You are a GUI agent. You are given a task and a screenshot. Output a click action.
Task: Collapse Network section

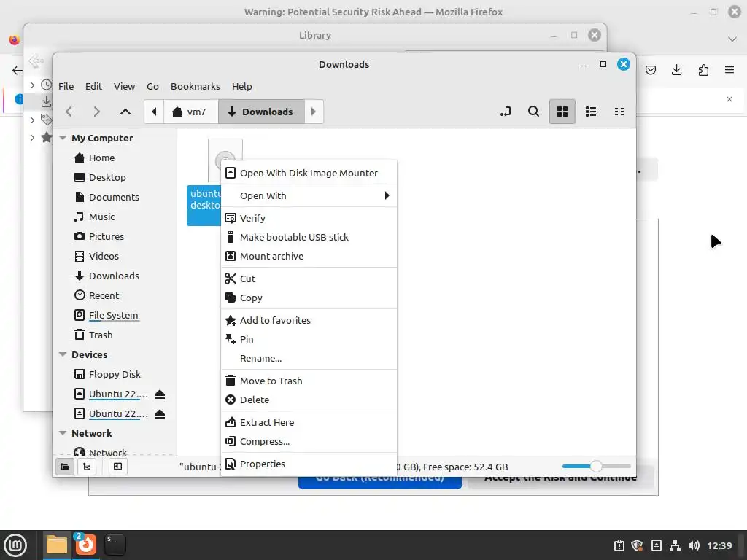coord(63,433)
